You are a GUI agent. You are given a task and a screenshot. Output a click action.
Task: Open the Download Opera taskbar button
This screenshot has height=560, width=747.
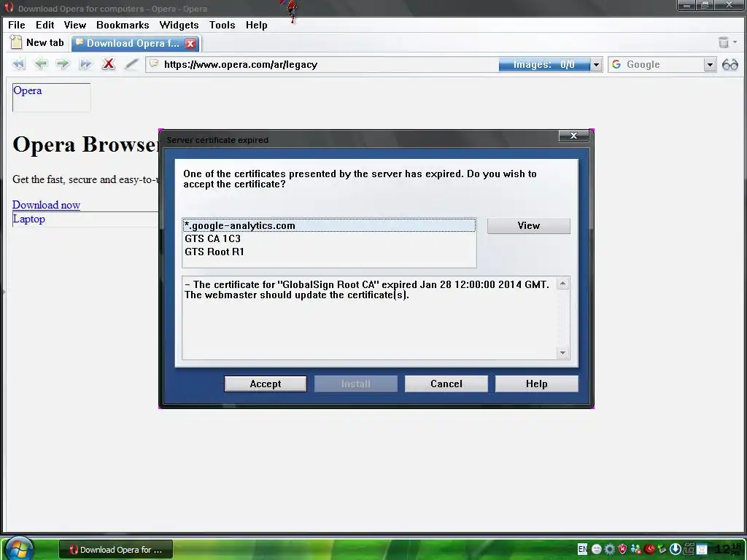116,550
